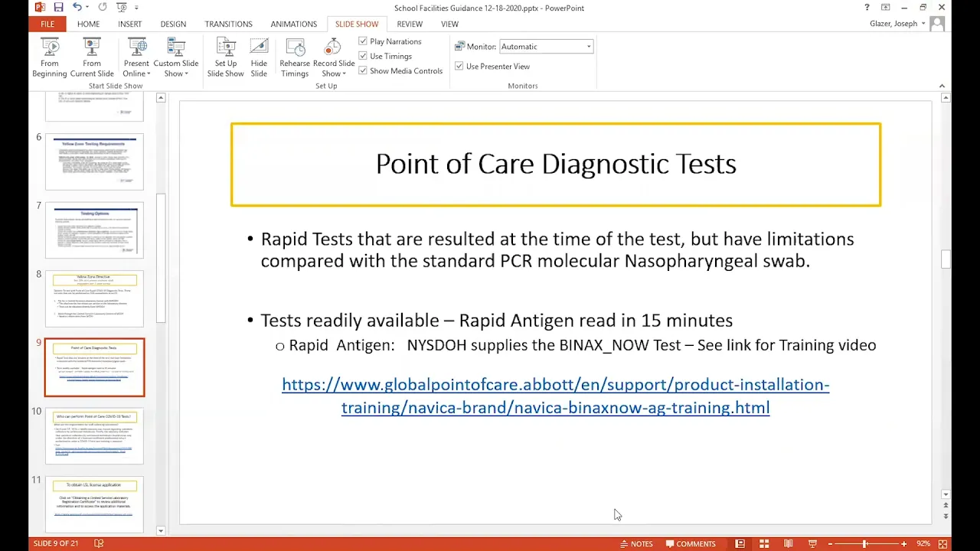The height and width of the screenshot is (551, 980).
Task: Switch to the REVIEW tab
Action: click(x=410, y=24)
